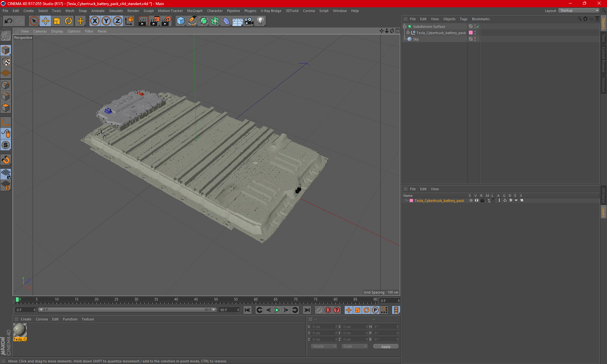607x364 pixels.
Task: Switch to Texture mode
Action: pyautogui.click(x=6, y=62)
